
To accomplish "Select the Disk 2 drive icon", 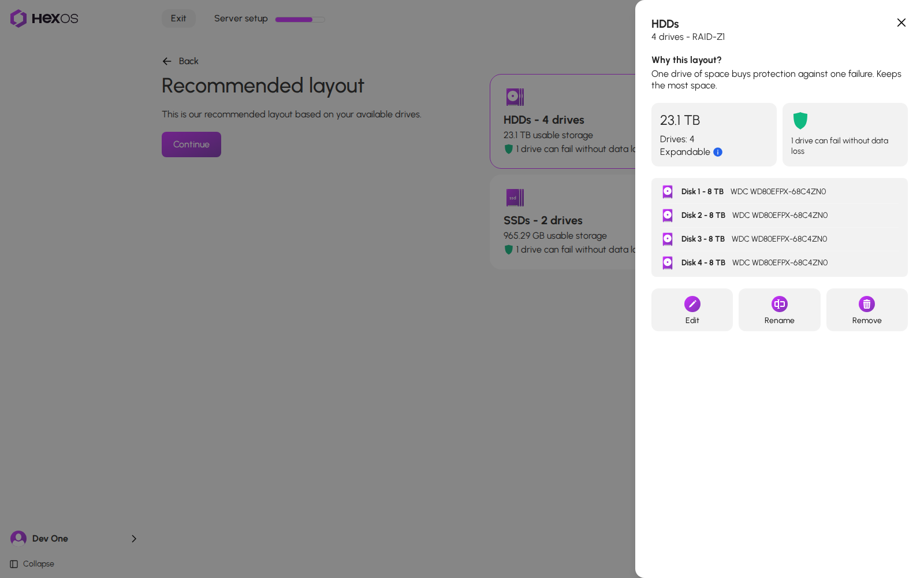I will 668,216.
